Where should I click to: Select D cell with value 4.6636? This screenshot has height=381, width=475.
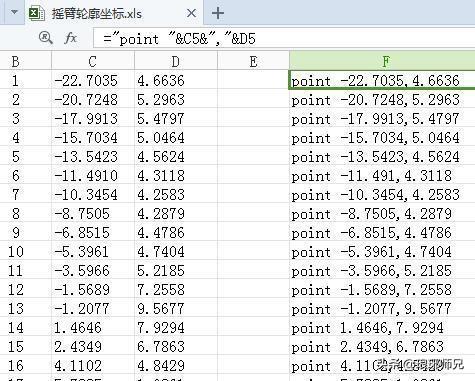coord(176,80)
